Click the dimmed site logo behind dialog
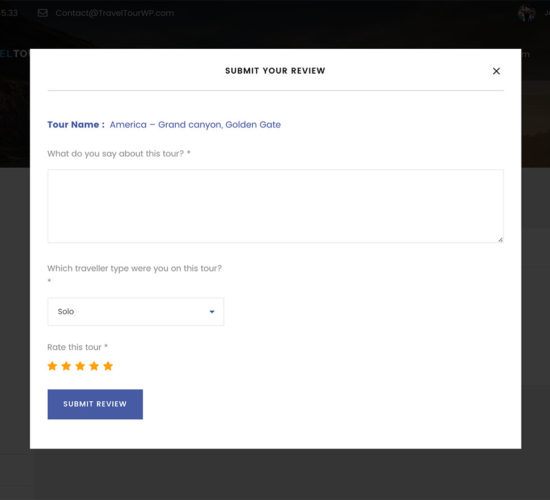The height and width of the screenshot is (500, 550). click(15, 54)
